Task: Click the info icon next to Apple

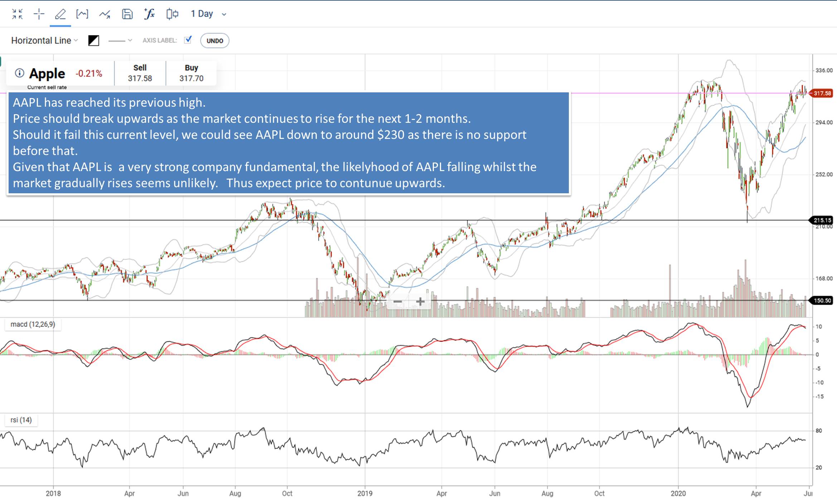Action: tap(19, 73)
